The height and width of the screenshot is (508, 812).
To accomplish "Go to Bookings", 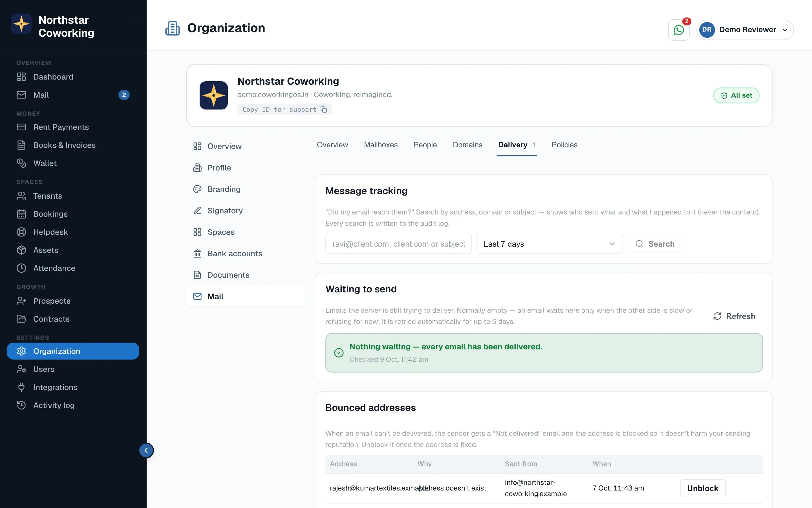I will coord(73,214).
